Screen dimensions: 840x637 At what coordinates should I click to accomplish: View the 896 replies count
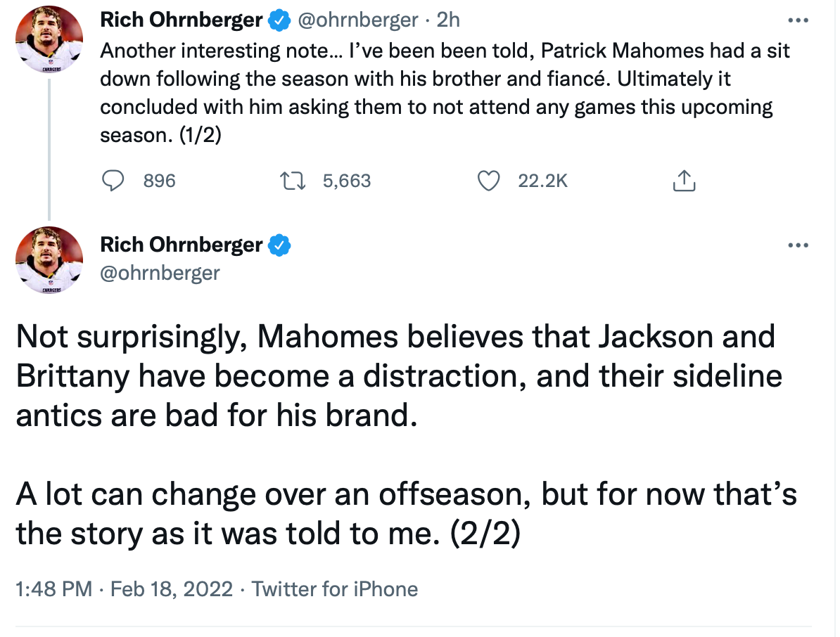160,181
